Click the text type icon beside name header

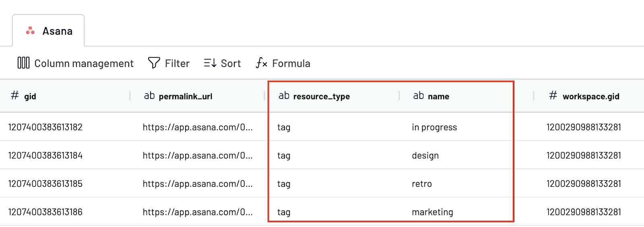tap(418, 96)
